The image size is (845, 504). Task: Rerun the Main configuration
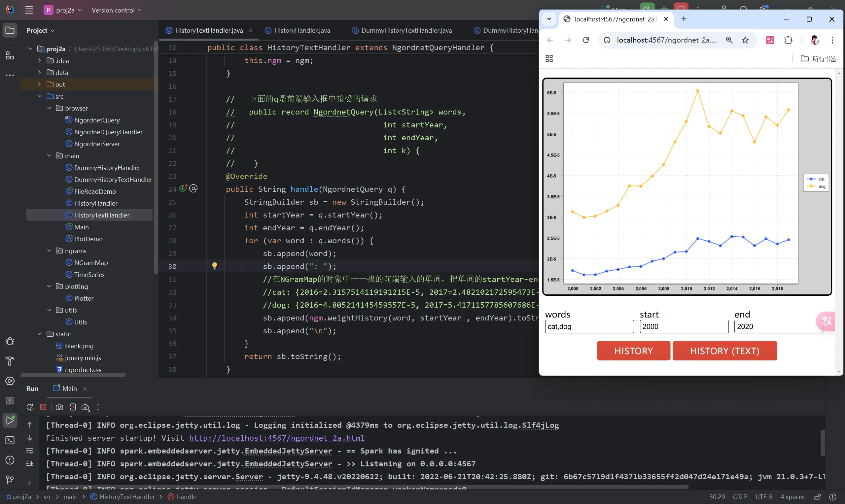click(30, 407)
